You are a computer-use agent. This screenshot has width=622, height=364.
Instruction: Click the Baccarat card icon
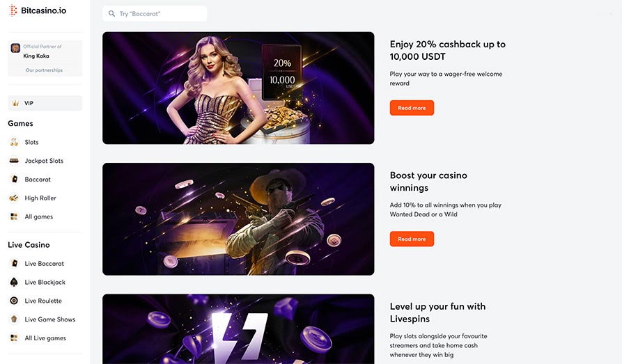15,180
